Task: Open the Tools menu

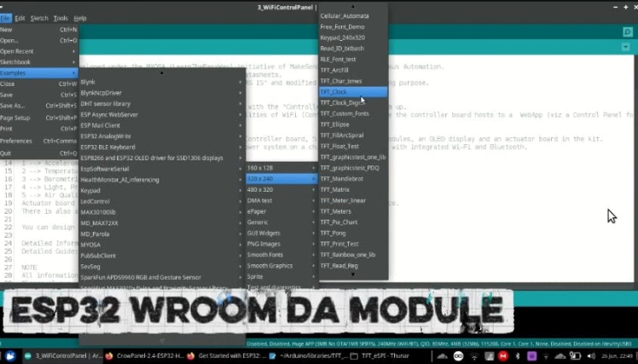Action: tap(61, 18)
